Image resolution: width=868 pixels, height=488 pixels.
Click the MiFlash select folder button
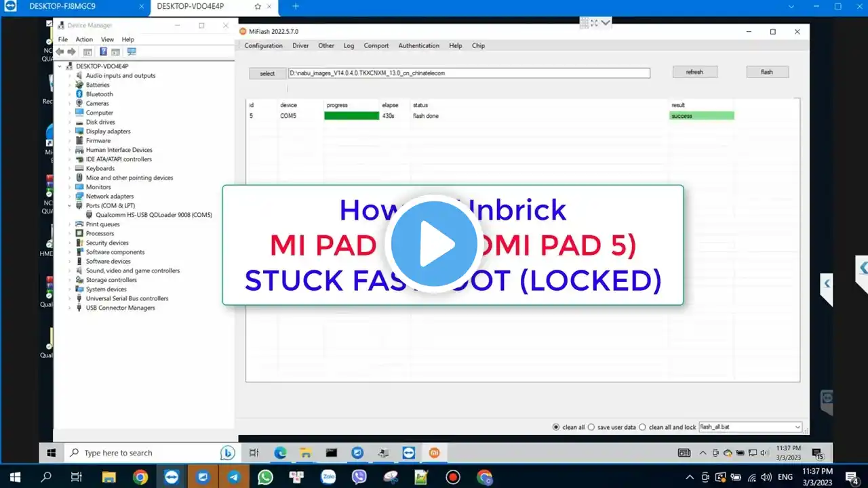point(267,73)
